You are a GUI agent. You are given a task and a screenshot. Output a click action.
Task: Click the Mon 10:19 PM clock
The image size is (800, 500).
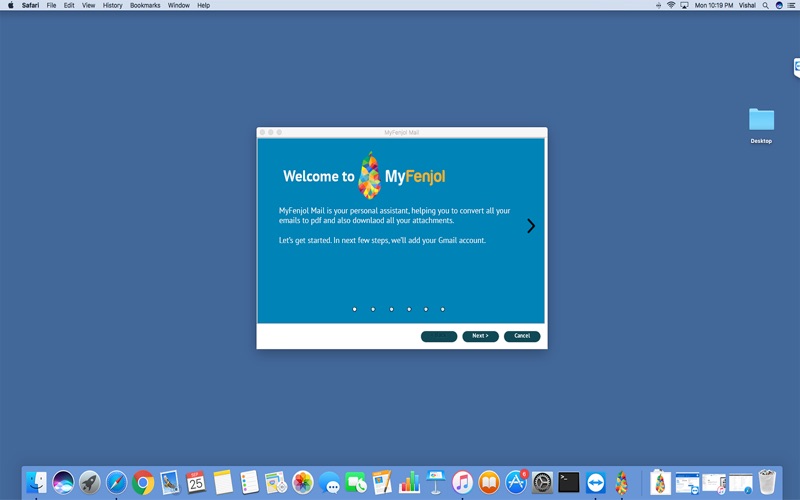(714, 5)
